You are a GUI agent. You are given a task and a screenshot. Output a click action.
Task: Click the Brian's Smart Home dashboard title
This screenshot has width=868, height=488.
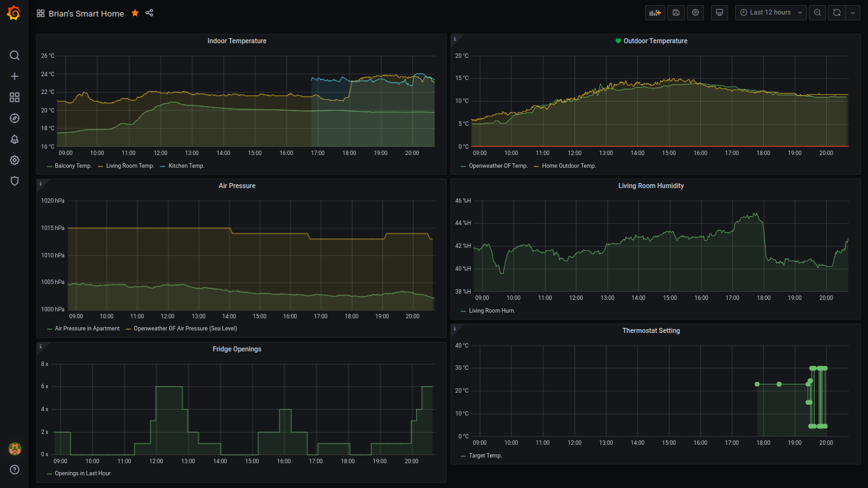coord(86,13)
